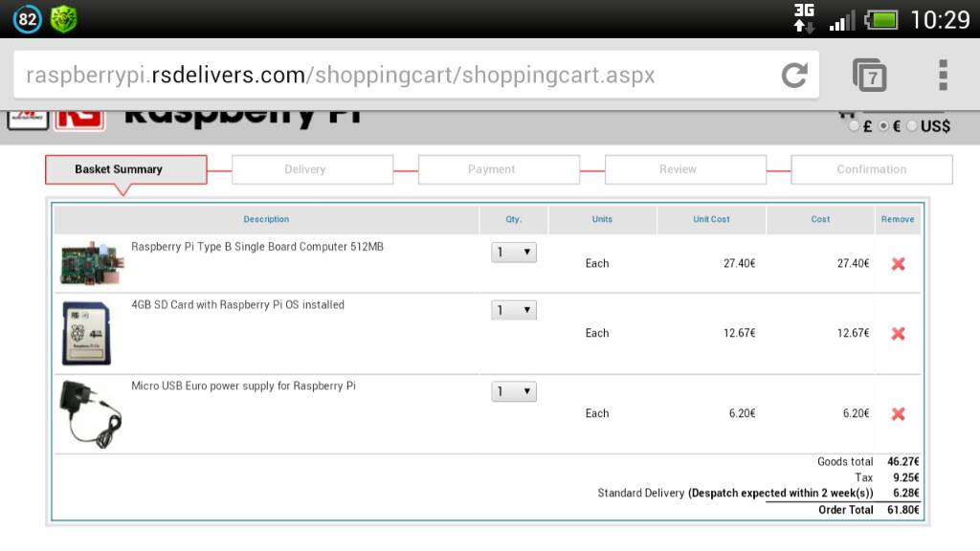The height and width of the screenshot is (551, 980).
Task: Open the Micro USB Euro power supply link
Action: [243, 386]
